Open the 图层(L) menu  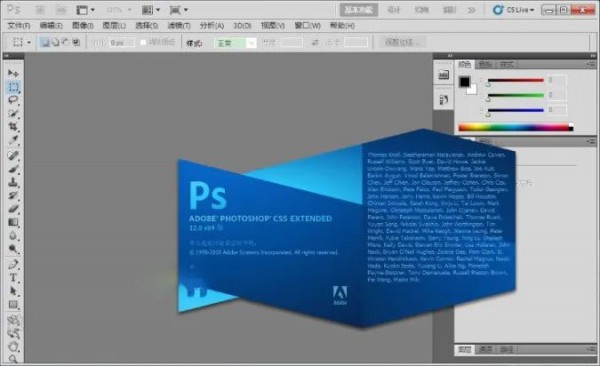(114, 26)
